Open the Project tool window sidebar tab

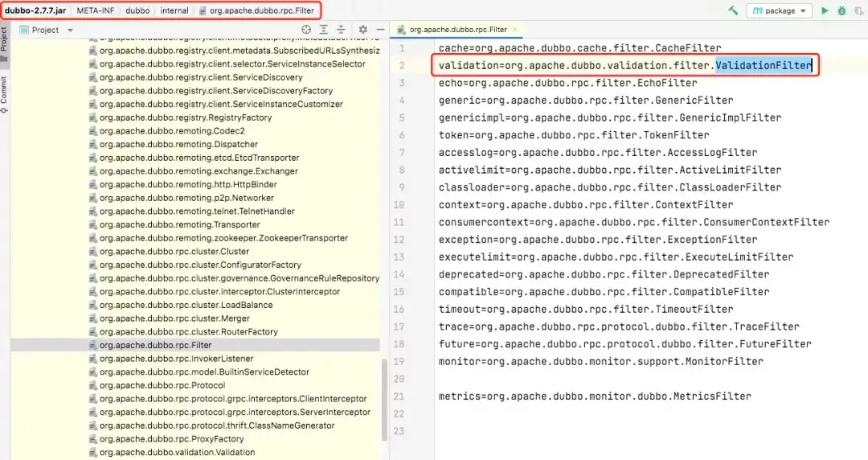tap(4, 44)
